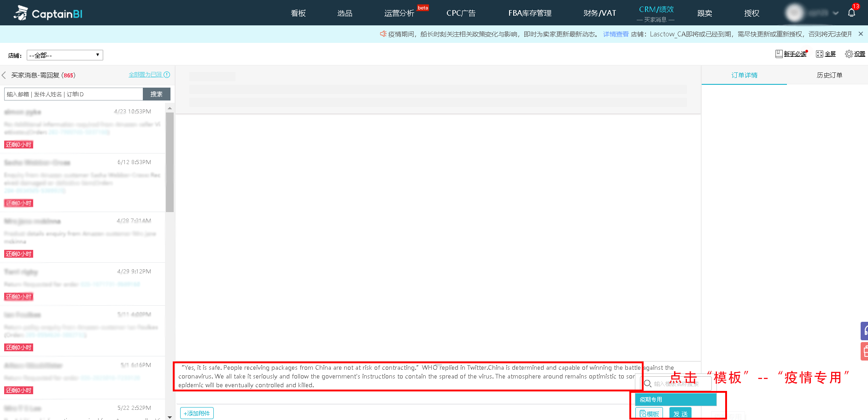This screenshot has height=420, width=868.
Task: Open the 授权 menu
Action: point(751,13)
